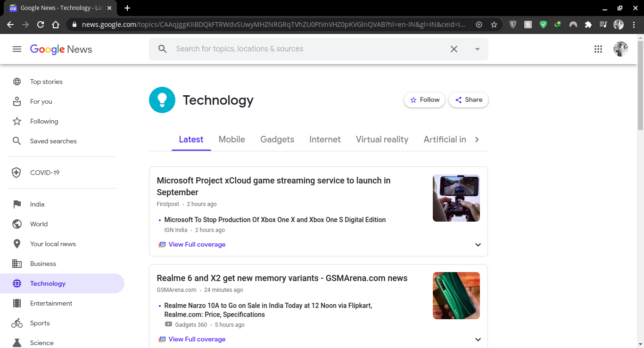644x348 pixels.
Task: Share the Technology topic
Action: coord(469,100)
